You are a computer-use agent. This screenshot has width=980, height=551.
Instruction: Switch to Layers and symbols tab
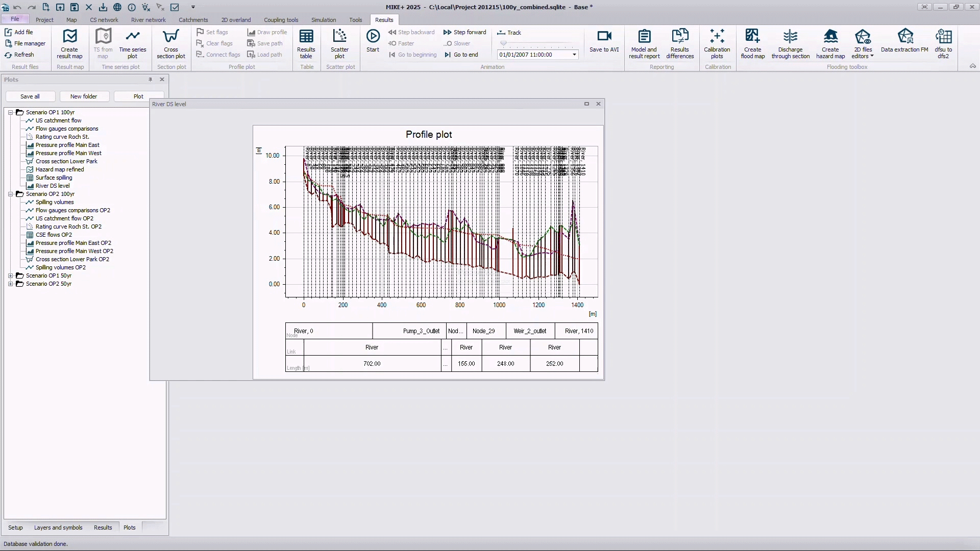click(x=58, y=528)
